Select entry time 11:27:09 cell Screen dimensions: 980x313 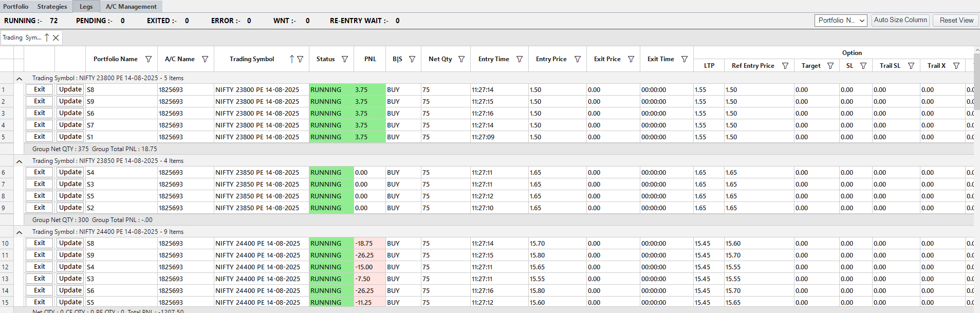pyautogui.click(x=500, y=137)
